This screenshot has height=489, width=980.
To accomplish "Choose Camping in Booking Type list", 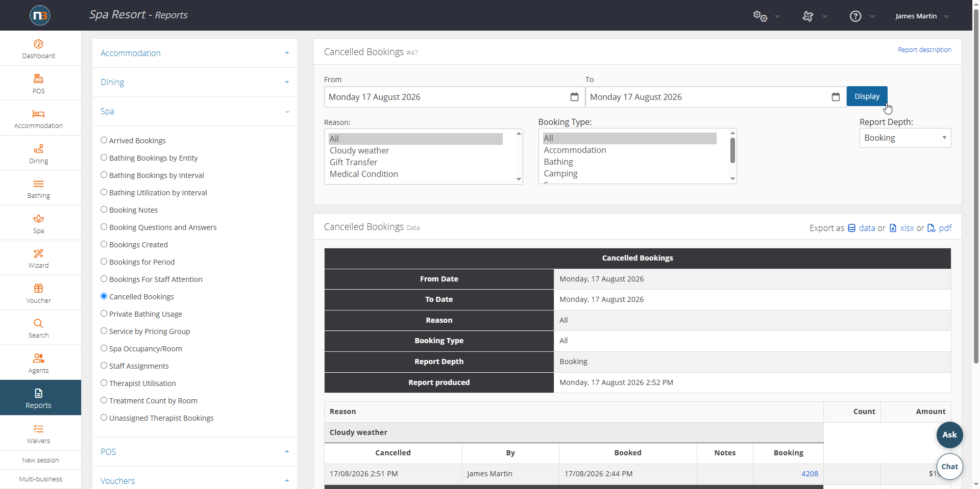I will tap(629, 173).
